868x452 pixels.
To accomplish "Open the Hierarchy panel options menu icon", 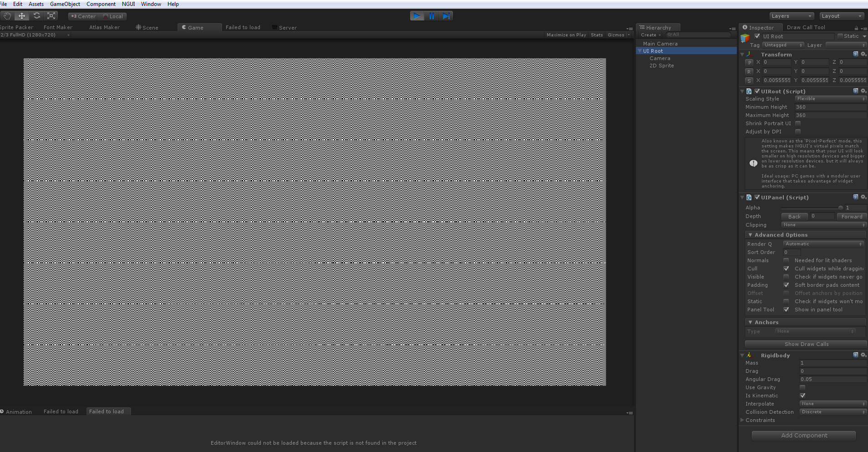I will [x=732, y=29].
